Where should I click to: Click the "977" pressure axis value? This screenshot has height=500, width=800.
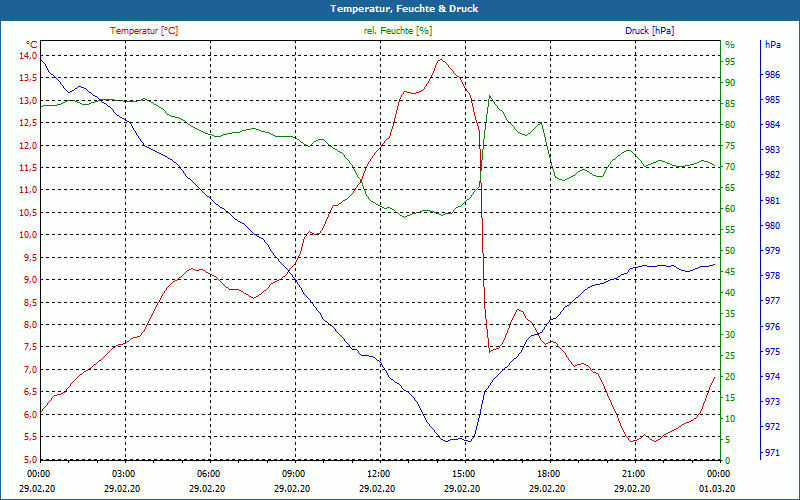pos(773,301)
